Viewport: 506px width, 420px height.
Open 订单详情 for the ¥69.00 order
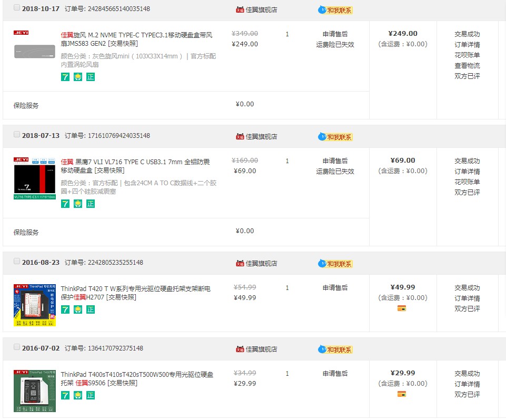click(467, 171)
